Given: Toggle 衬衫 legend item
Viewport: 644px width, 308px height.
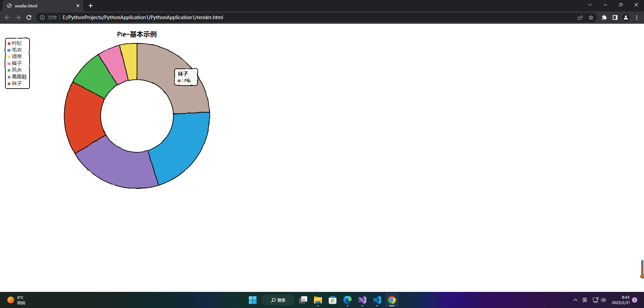Looking at the screenshot, I should click(x=15, y=43).
